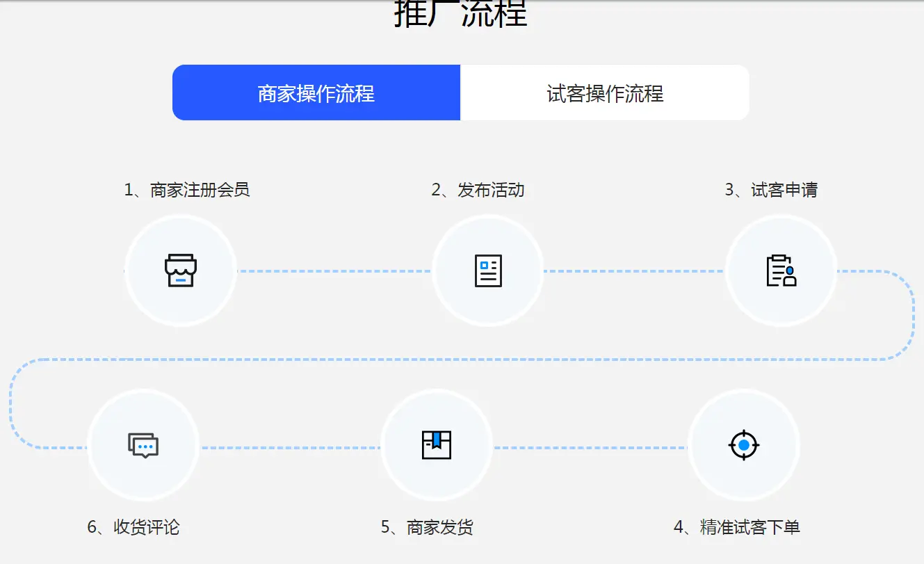This screenshot has width=924, height=564.
Task: Click the text 2、发布活动
Action: click(478, 190)
